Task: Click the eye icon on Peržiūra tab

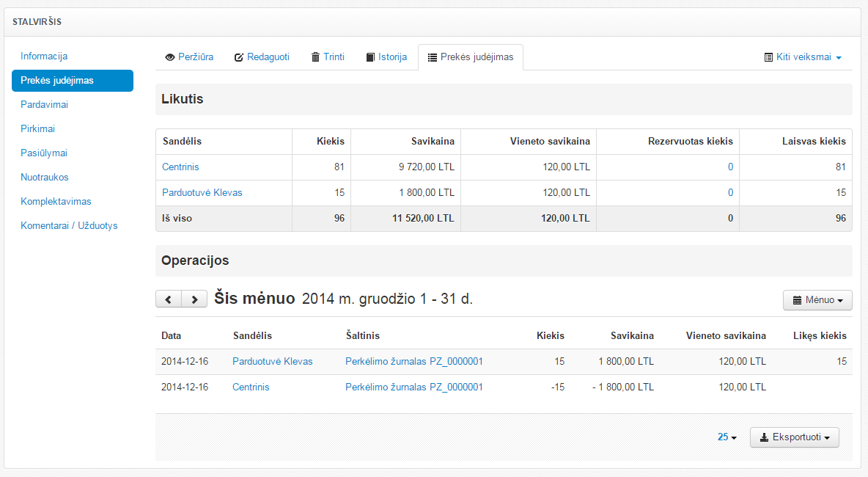Action: 170,57
